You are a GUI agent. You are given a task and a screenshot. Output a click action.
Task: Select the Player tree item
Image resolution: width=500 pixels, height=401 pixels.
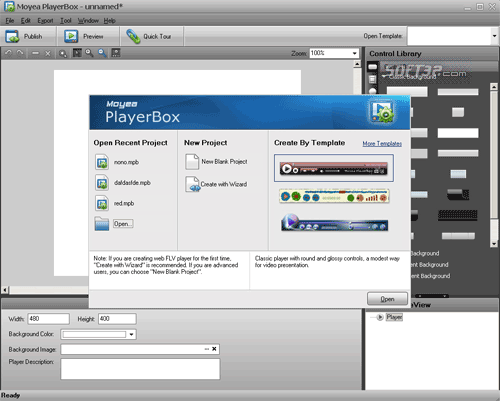[x=394, y=317]
